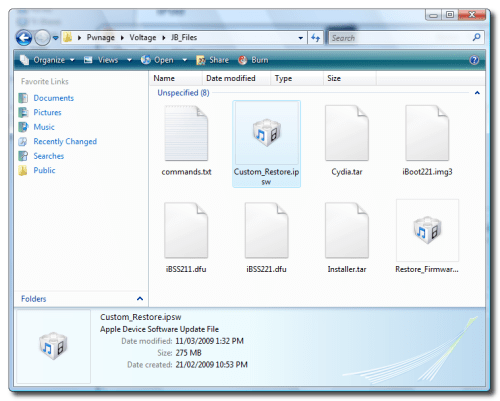The height and width of the screenshot is (401, 500).
Task: Expand arrow between Pwnage and Voltage
Action: [122, 38]
